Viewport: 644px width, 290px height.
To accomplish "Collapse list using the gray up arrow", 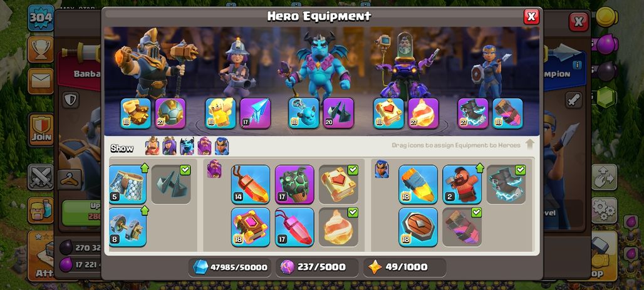I will pyautogui.click(x=530, y=144).
